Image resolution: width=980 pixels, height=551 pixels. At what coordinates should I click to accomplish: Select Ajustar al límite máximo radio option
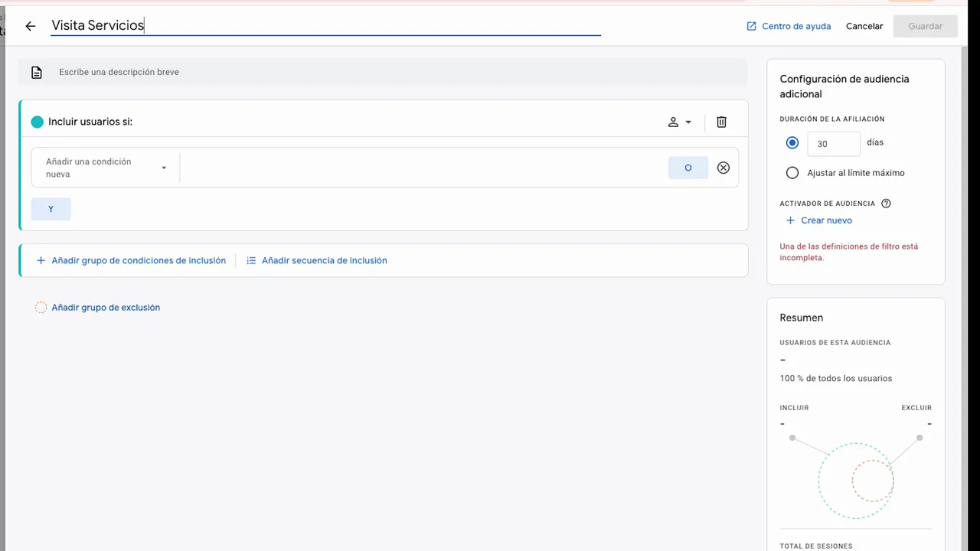click(792, 173)
